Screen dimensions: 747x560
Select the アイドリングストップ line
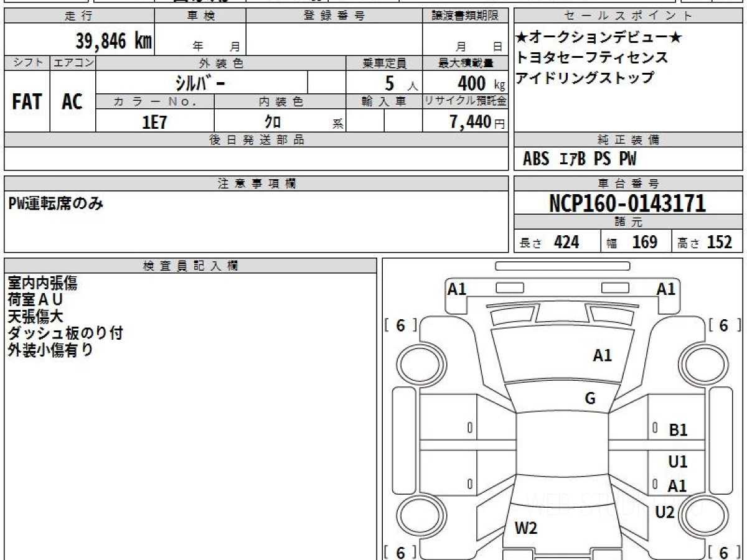coord(585,78)
